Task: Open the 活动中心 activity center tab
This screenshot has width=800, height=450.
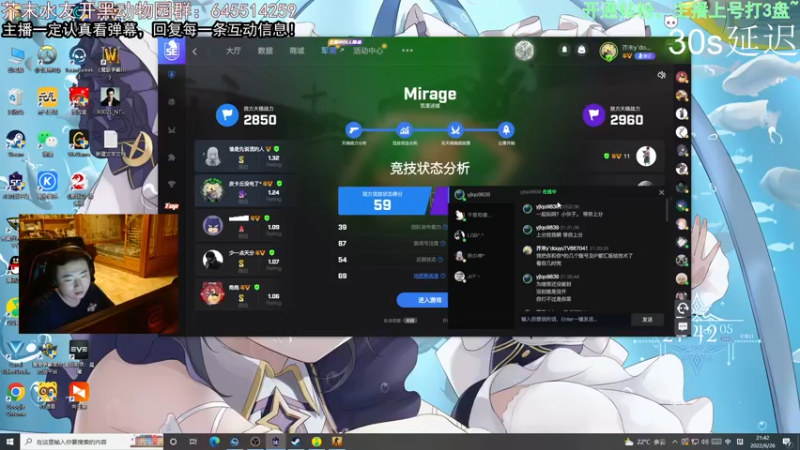Action: 368,51
